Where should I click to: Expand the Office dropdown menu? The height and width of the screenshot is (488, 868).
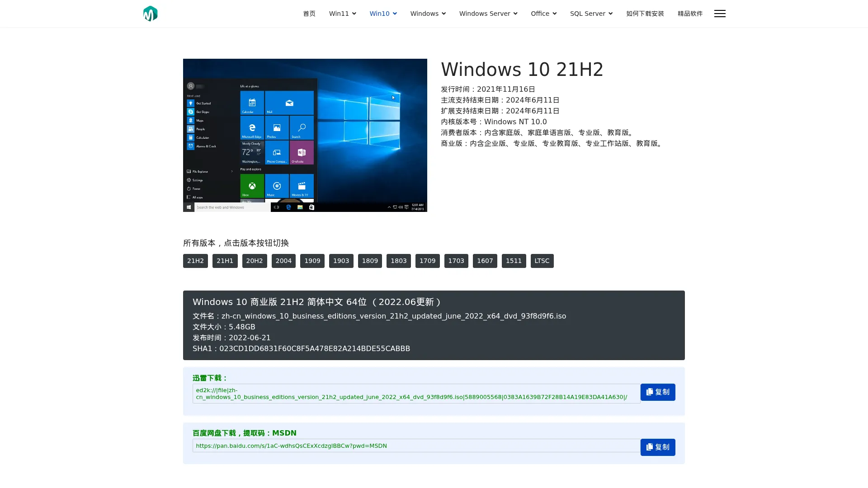click(x=543, y=14)
